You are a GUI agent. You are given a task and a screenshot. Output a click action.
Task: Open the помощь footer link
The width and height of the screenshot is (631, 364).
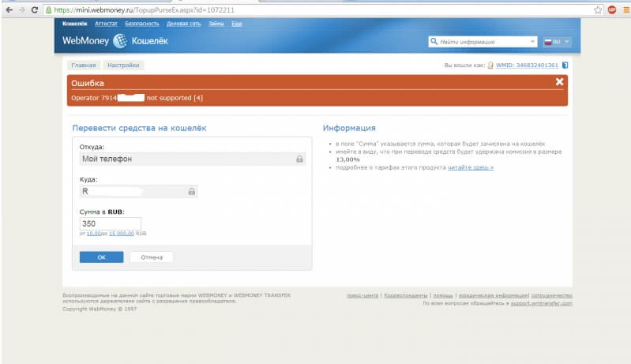pos(443,295)
